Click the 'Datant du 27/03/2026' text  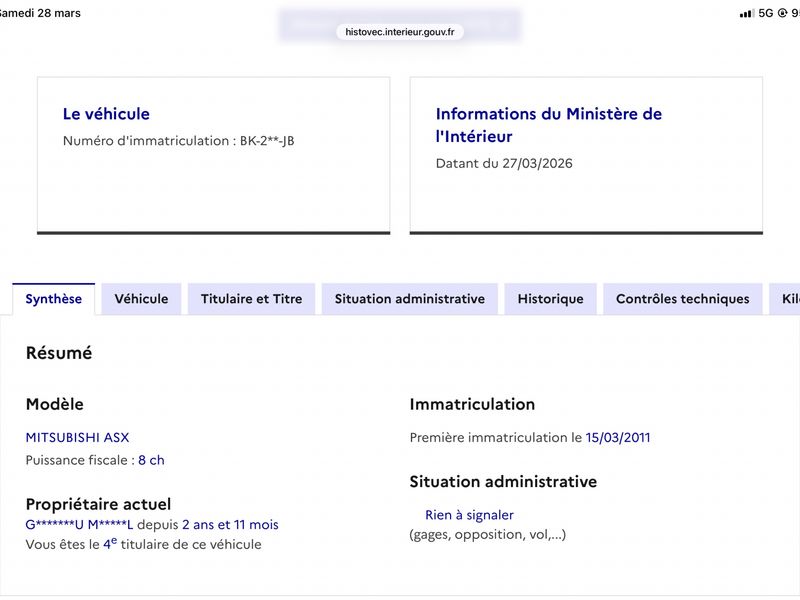(504, 163)
